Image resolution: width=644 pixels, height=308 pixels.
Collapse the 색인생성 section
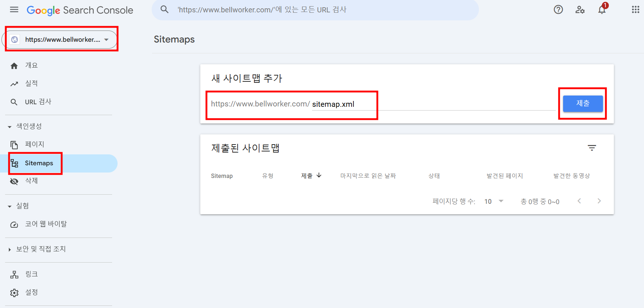click(25, 126)
